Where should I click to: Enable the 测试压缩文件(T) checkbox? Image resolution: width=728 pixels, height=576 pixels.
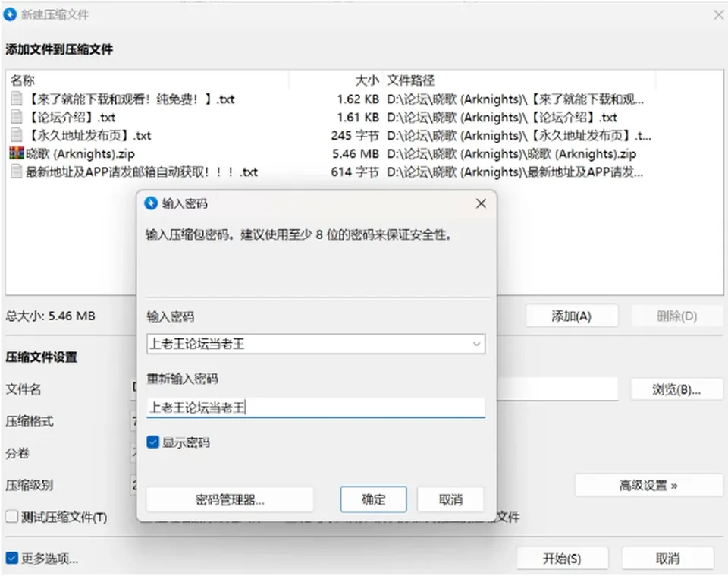tap(12, 517)
